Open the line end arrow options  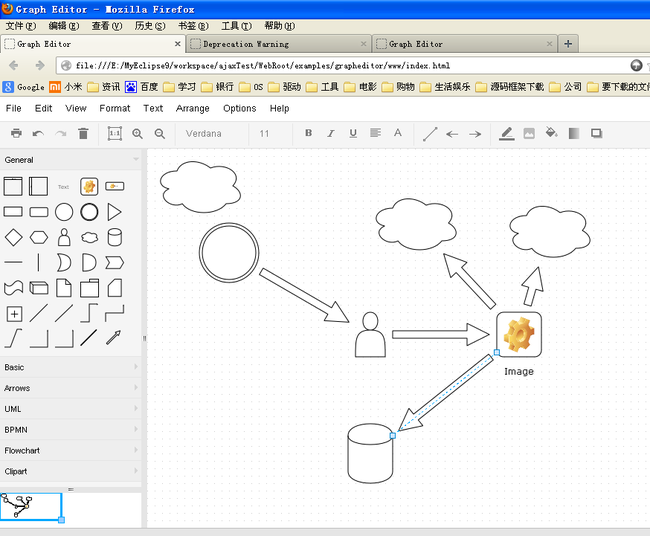[475, 134]
